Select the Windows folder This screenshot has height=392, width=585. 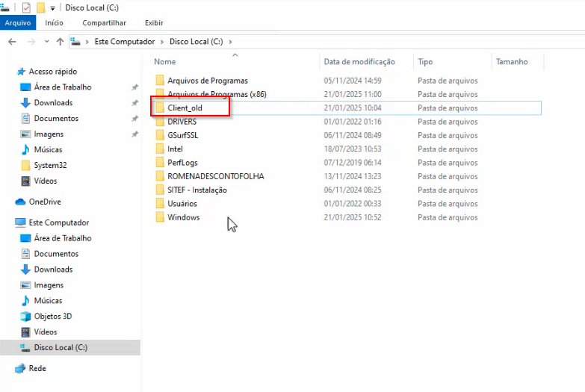click(184, 217)
